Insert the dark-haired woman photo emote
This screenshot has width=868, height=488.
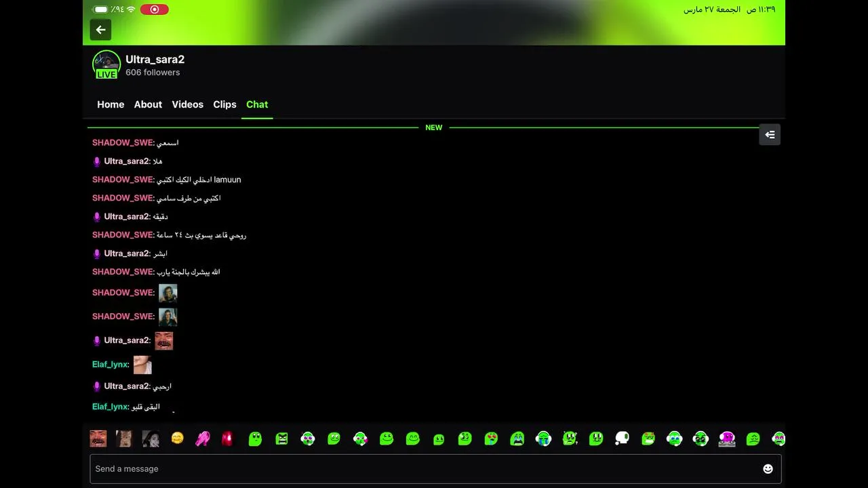pos(151,439)
